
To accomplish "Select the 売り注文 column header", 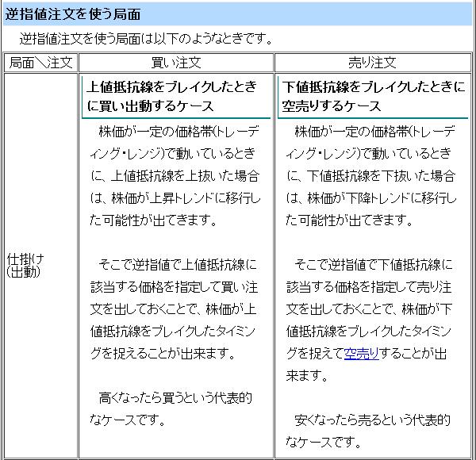I will tap(373, 63).
